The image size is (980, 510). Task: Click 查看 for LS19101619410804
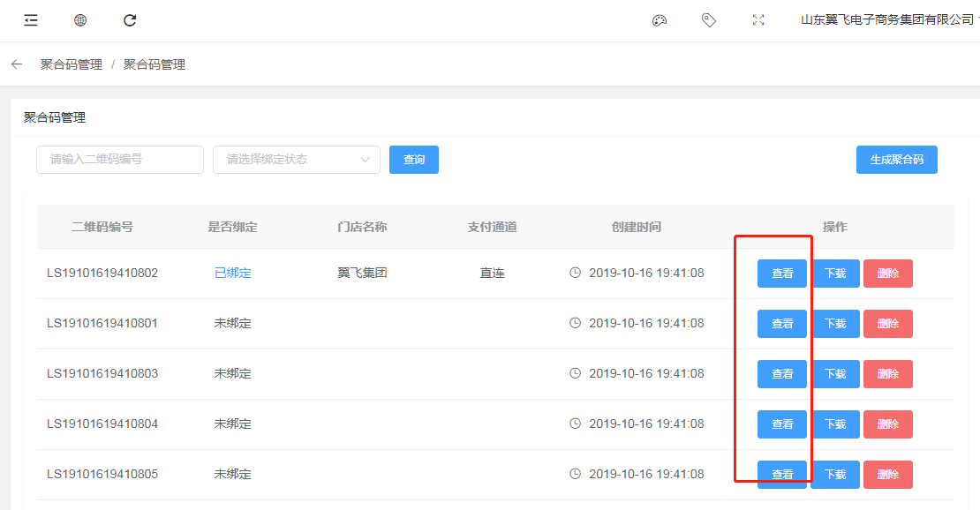pyautogui.click(x=782, y=424)
